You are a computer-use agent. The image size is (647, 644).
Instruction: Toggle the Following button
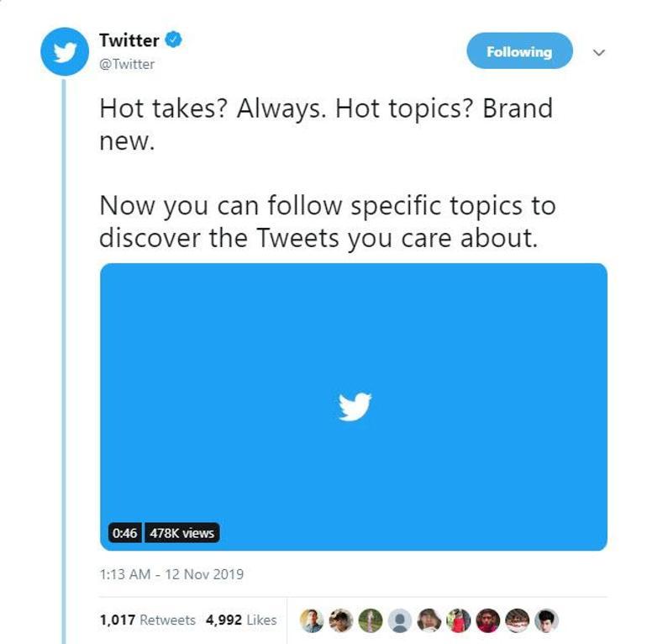(519, 51)
